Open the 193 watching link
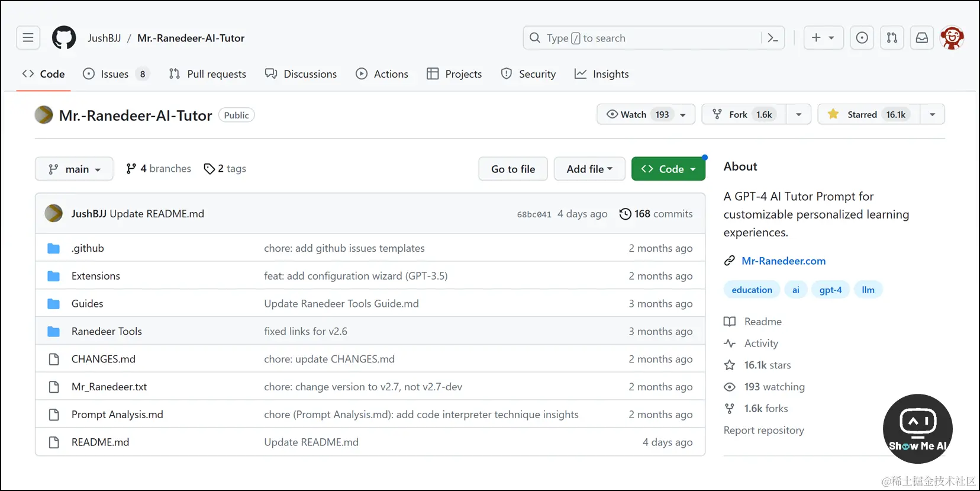980x491 pixels. pos(774,387)
